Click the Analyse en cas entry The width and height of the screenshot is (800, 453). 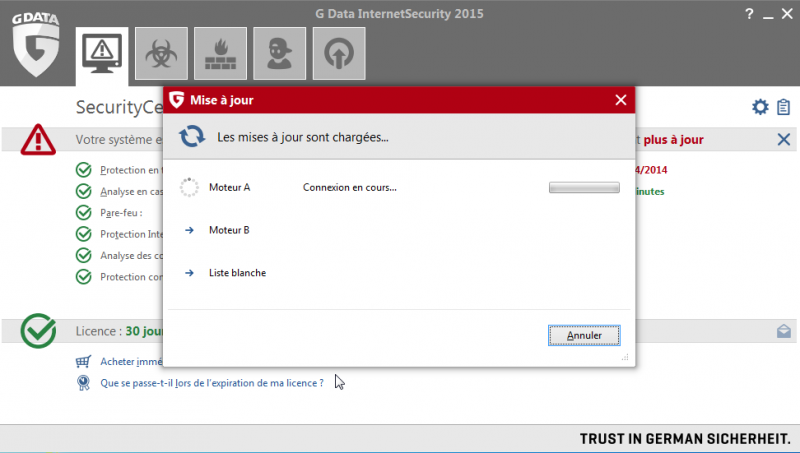[132, 192]
